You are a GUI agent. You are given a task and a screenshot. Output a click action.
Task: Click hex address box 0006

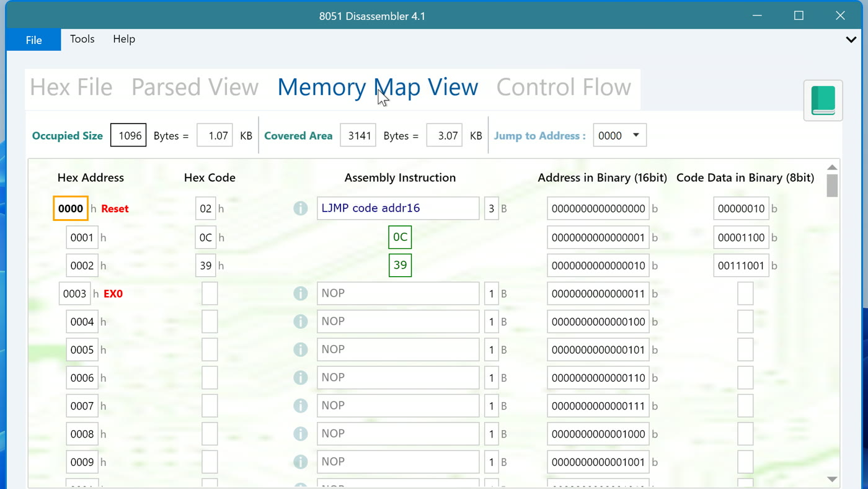[82, 377]
